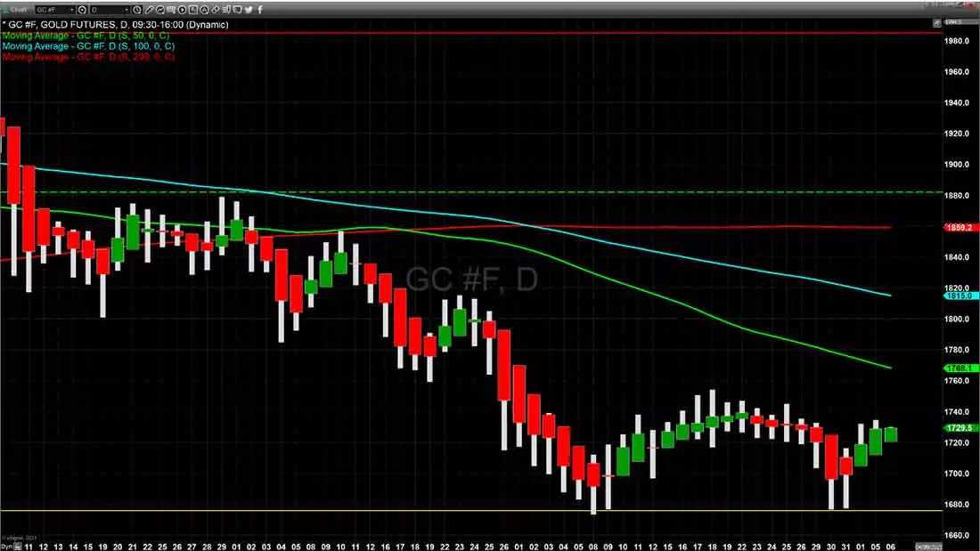Click the clock icon after the interval box
The width and height of the screenshot is (980, 551).
pyautogui.click(x=137, y=10)
